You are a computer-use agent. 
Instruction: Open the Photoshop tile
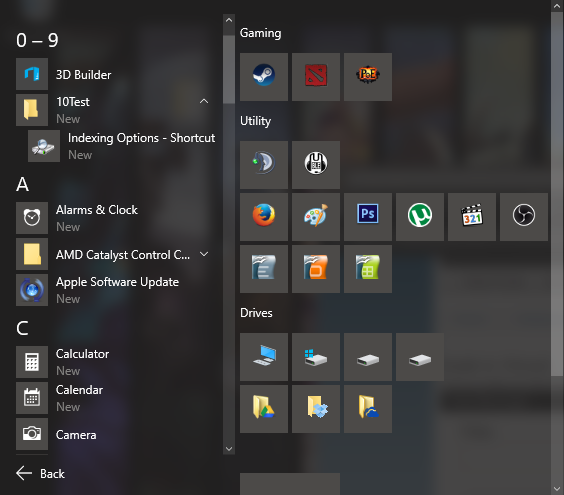368,217
